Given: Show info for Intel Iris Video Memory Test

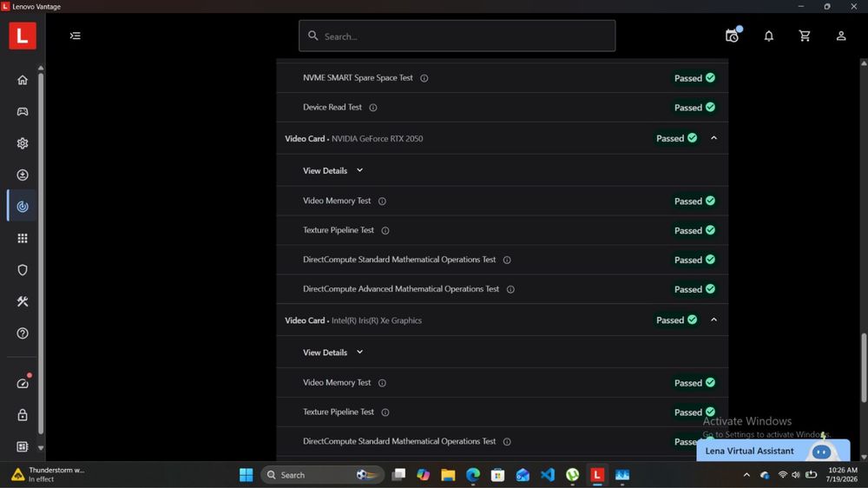Looking at the screenshot, I should pyautogui.click(x=382, y=383).
